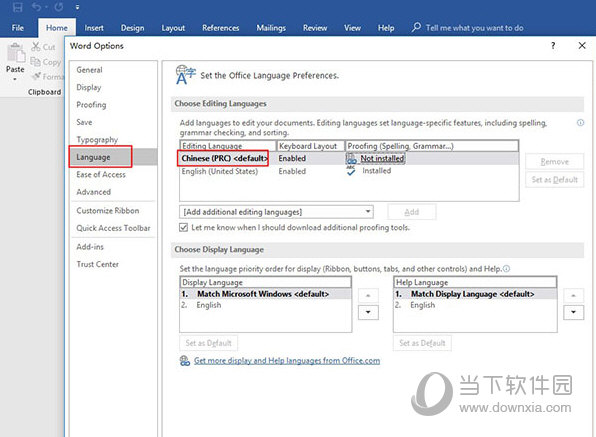596x437 pixels.
Task: Move display language down with arrow
Action: pyautogui.click(x=368, y=312)
